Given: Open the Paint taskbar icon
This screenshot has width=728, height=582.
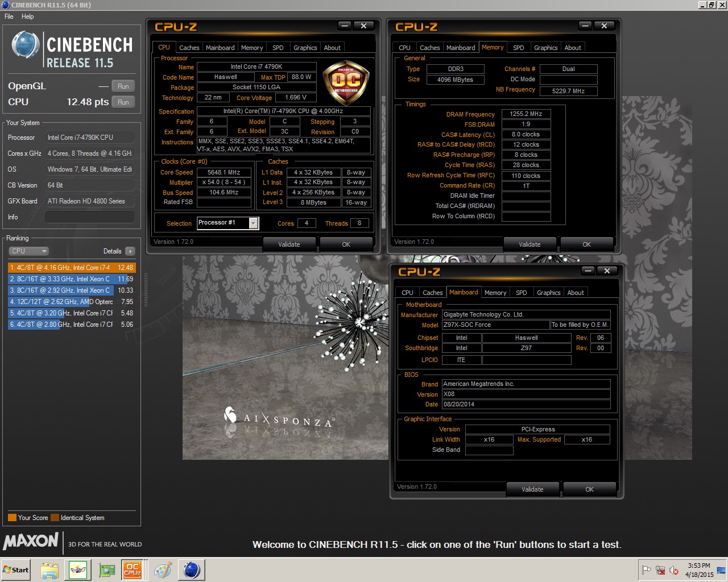Looking at the screenshot, I should pos(163,570).
